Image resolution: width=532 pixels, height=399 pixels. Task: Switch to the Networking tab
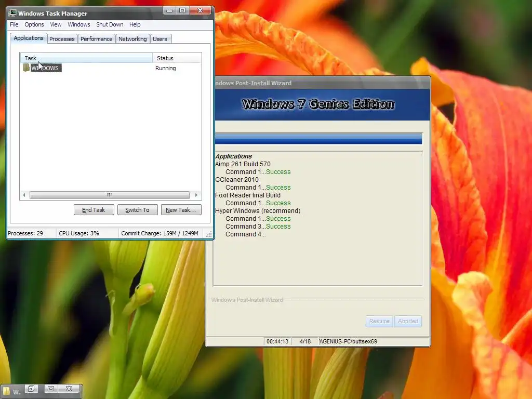tap(132, 39)
